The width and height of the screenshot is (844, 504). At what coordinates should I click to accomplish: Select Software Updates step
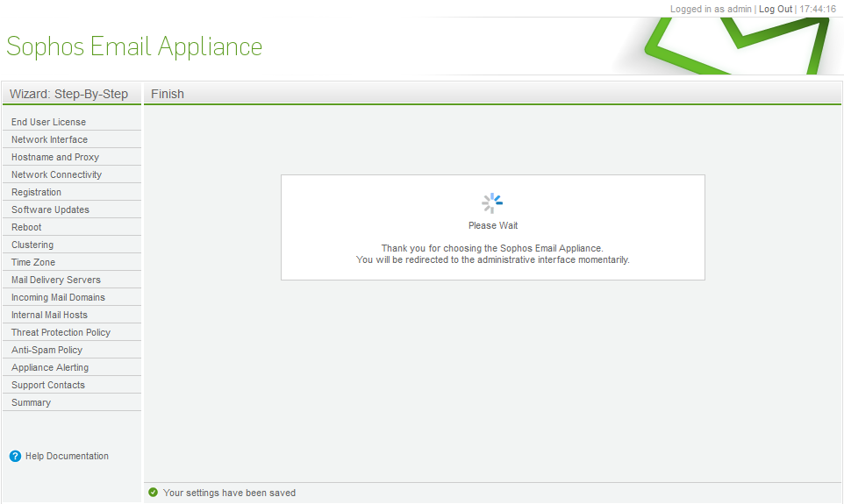click(x=51, y=209)
